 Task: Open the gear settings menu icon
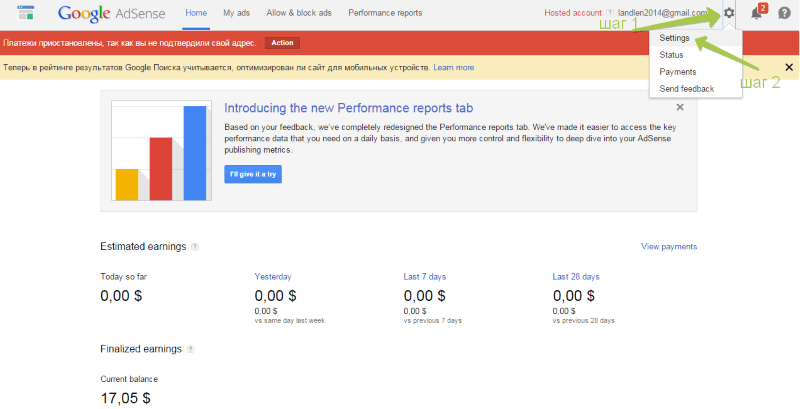[729, 13]
